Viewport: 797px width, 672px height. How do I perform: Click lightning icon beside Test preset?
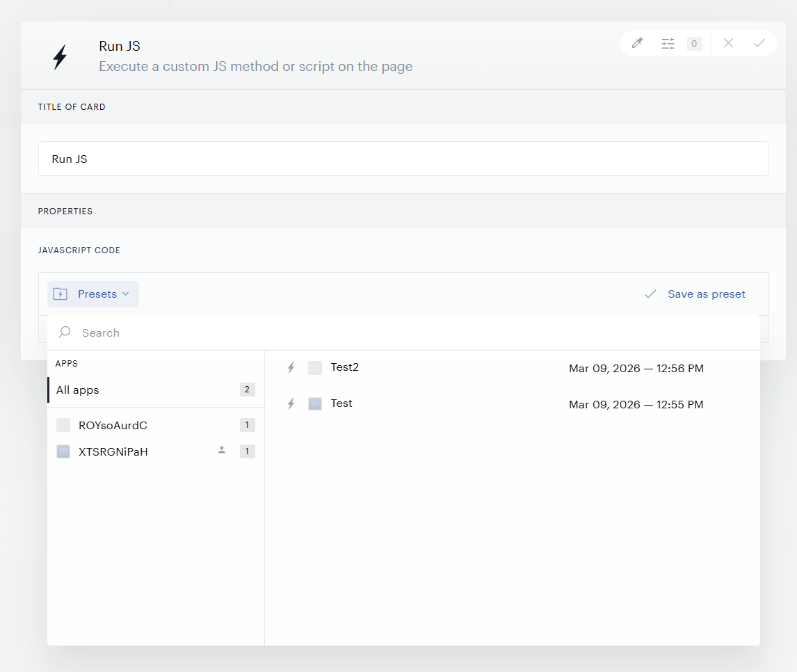click(291, 404)
